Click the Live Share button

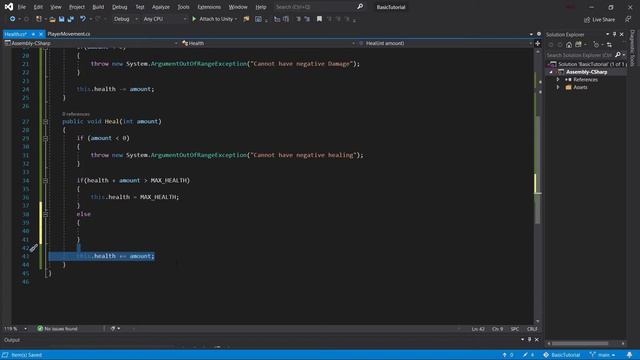tap(599, 19)
